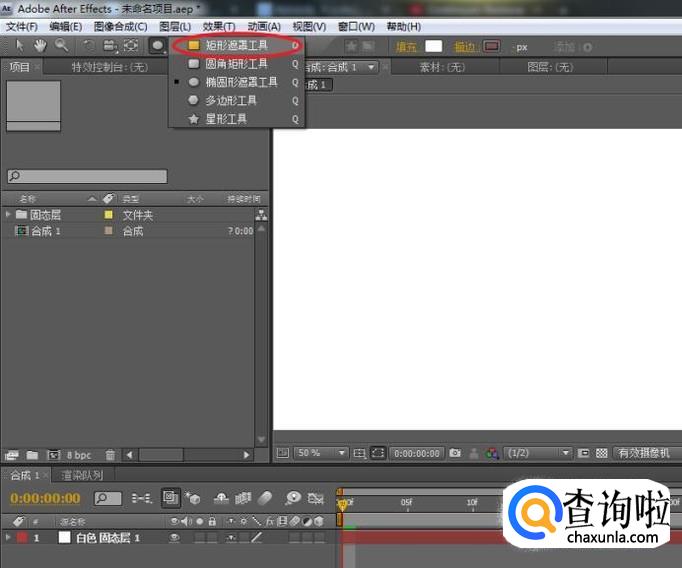This screenshot has width=682, height=568.
Task: Take snapshot with camera icon
Action: click(455, 453)
